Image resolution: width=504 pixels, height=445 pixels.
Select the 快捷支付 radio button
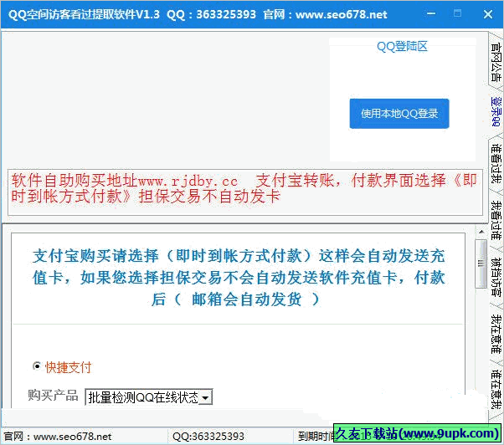(37, 366)
